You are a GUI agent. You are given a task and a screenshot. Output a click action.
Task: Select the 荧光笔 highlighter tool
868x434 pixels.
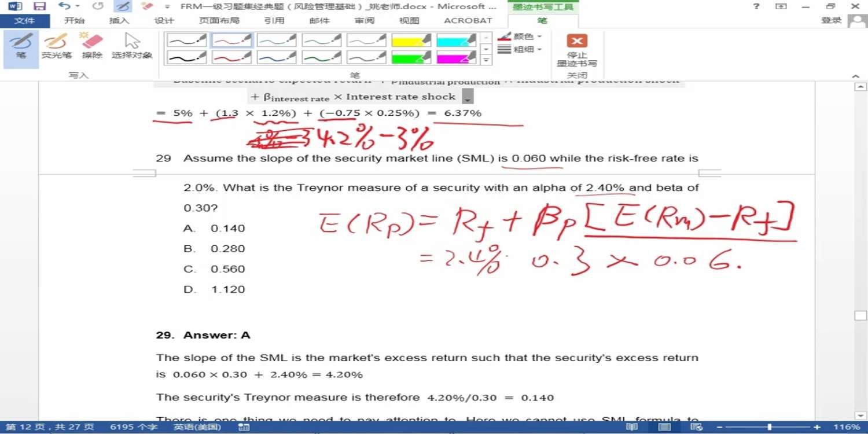tap(56, 46)
